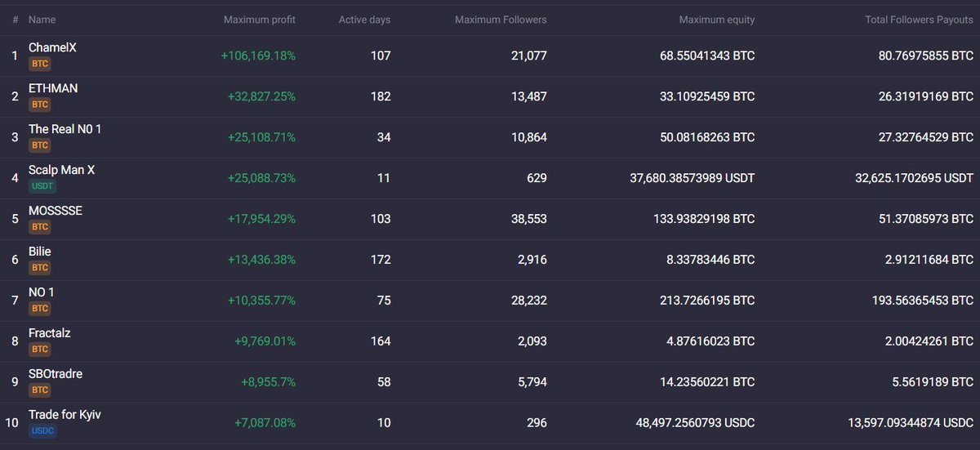Click USDT badge under Scalp Man X

[x=42, y=186]
